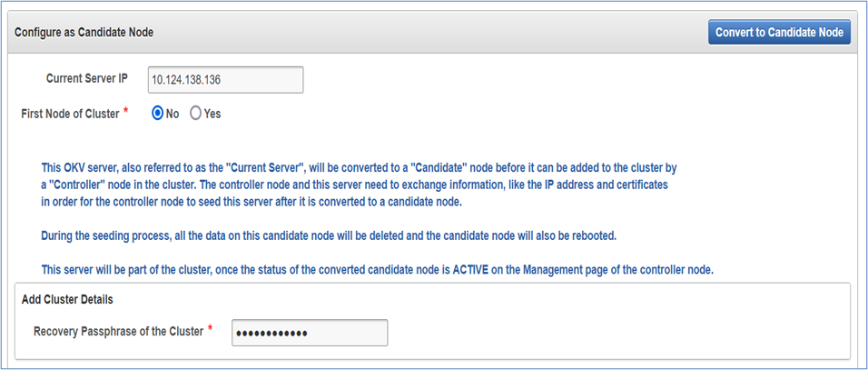Click the Convert to Candidate Node button
Screen dimensions: 868x370
pos(780,33)
